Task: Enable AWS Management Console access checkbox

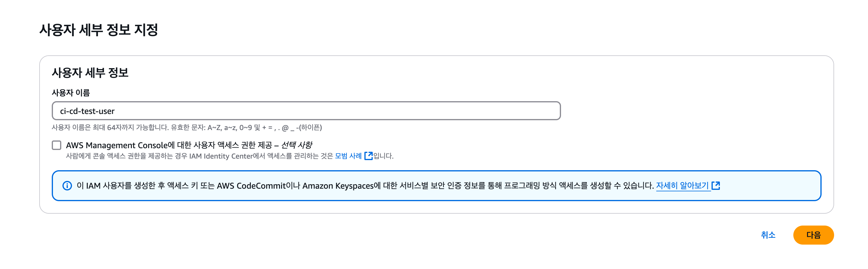Action: 57,145
